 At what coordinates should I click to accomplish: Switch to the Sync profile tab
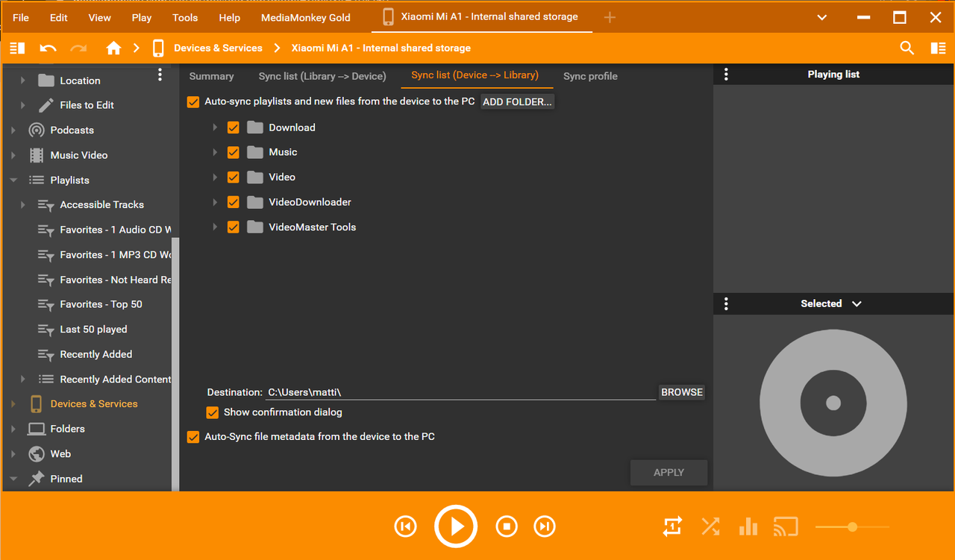pos(590,76)
